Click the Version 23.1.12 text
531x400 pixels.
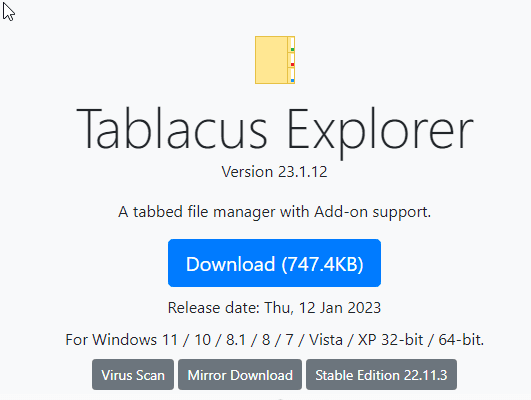274,172
